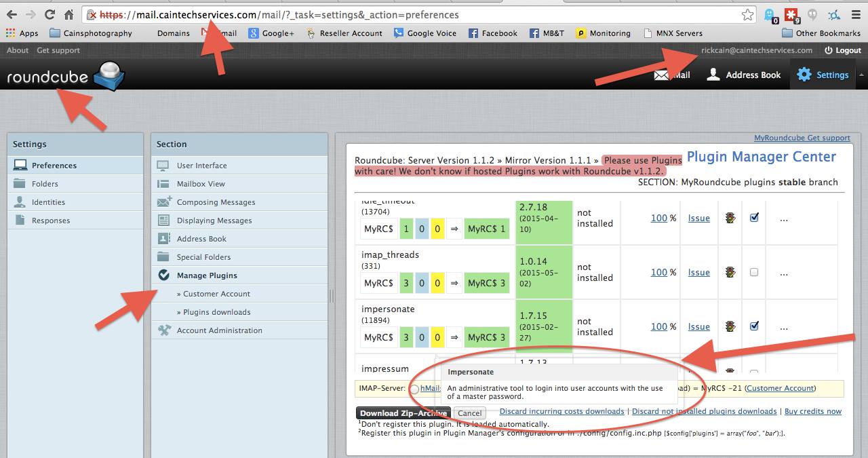Go to the browser home page

coord(68,14)
